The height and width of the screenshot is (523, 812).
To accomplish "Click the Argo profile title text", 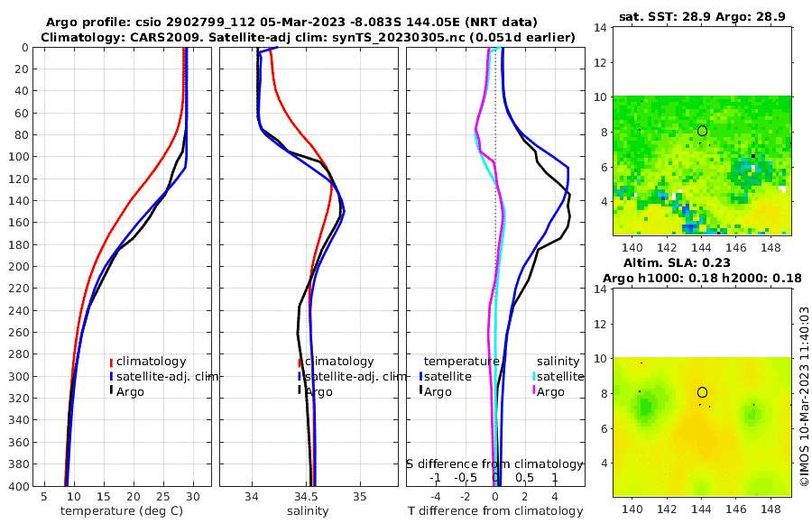I will (x=291, y=23).
